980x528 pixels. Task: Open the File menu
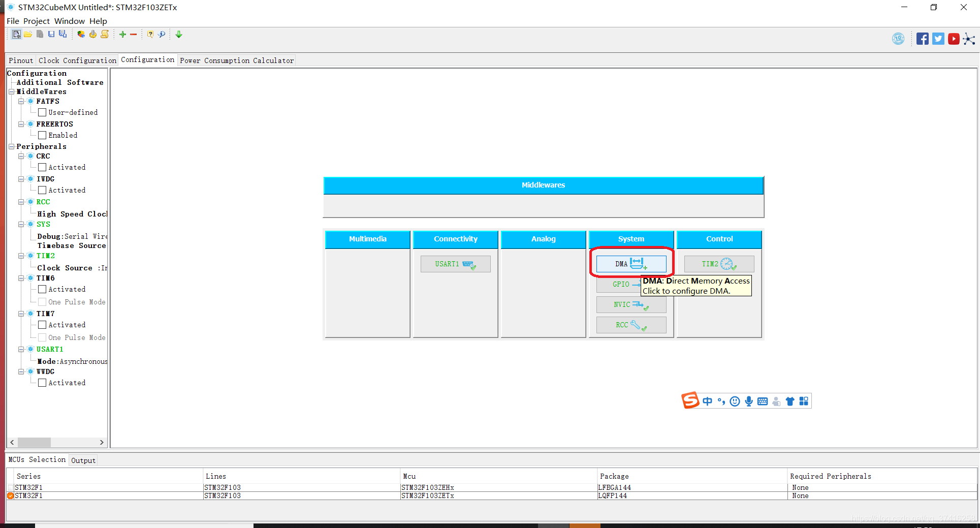coord(13,21)
